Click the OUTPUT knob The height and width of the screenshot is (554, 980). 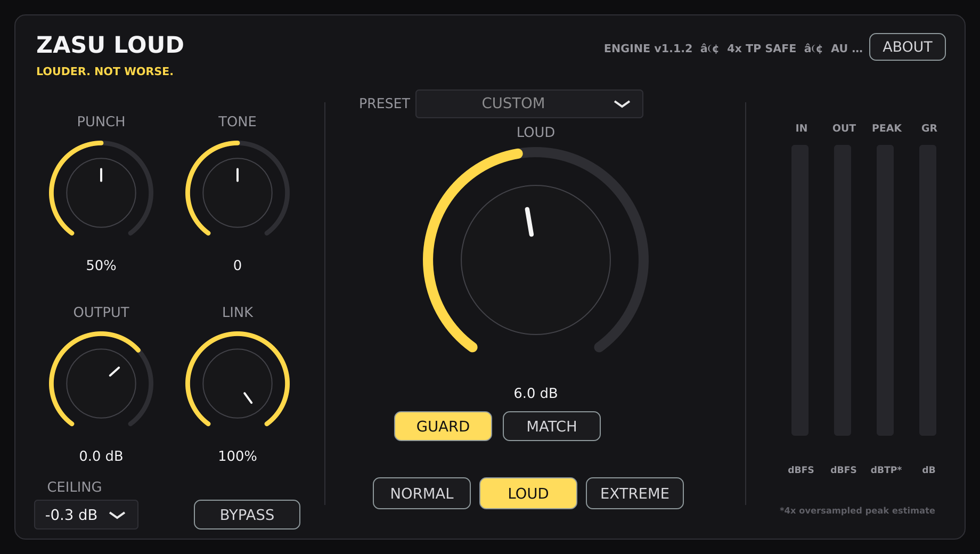101,384
